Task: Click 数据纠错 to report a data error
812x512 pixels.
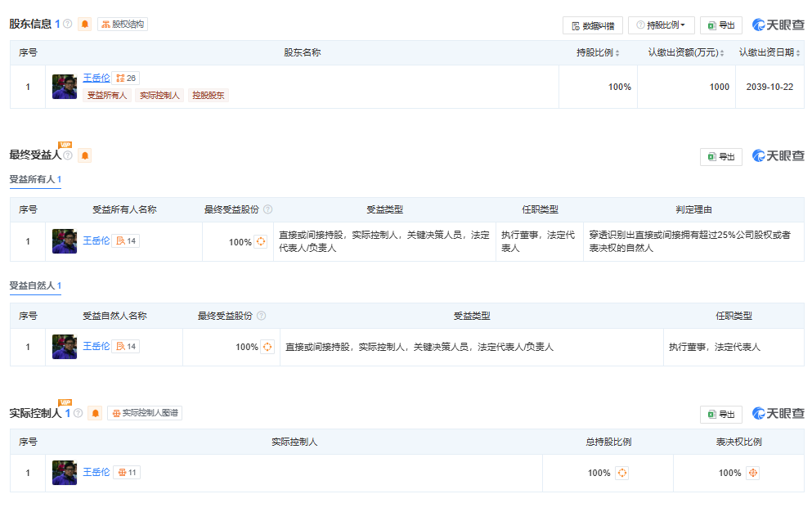Action: 593,25
